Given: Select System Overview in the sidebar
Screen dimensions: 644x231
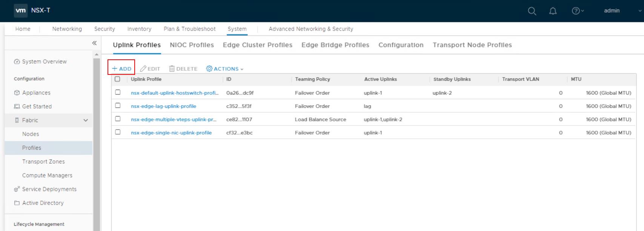Looking at the screenshot, I should point(44,62).
